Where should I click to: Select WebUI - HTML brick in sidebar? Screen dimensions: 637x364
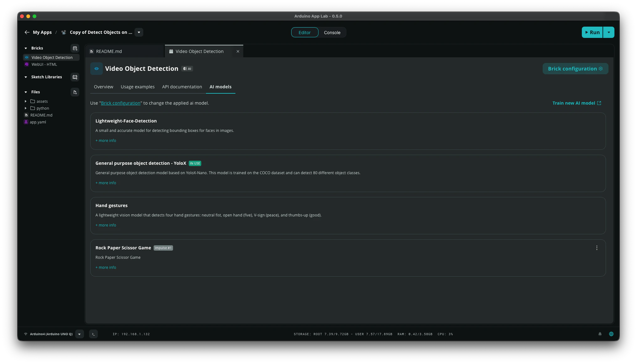(x=44, y=65)
